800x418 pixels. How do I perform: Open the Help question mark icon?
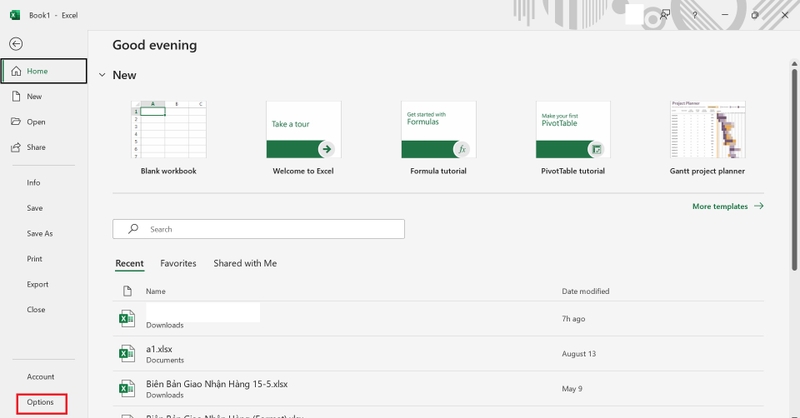pyautogui.click(x=695, y=15)
